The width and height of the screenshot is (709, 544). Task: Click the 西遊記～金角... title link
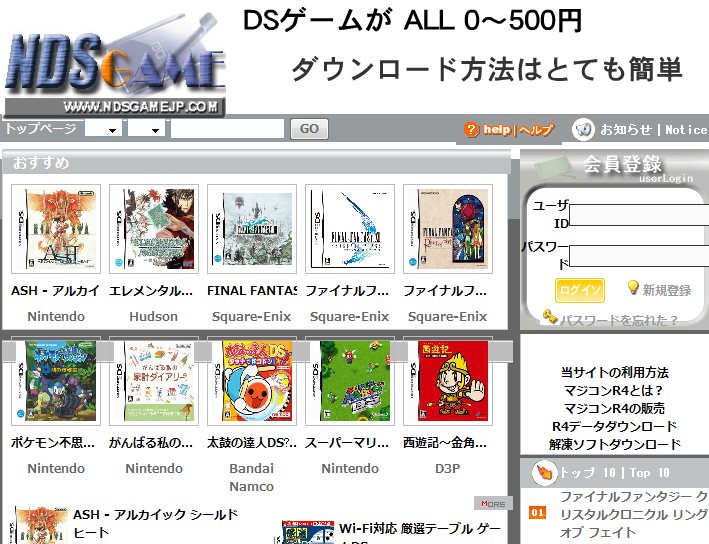(x=445, y=443)
